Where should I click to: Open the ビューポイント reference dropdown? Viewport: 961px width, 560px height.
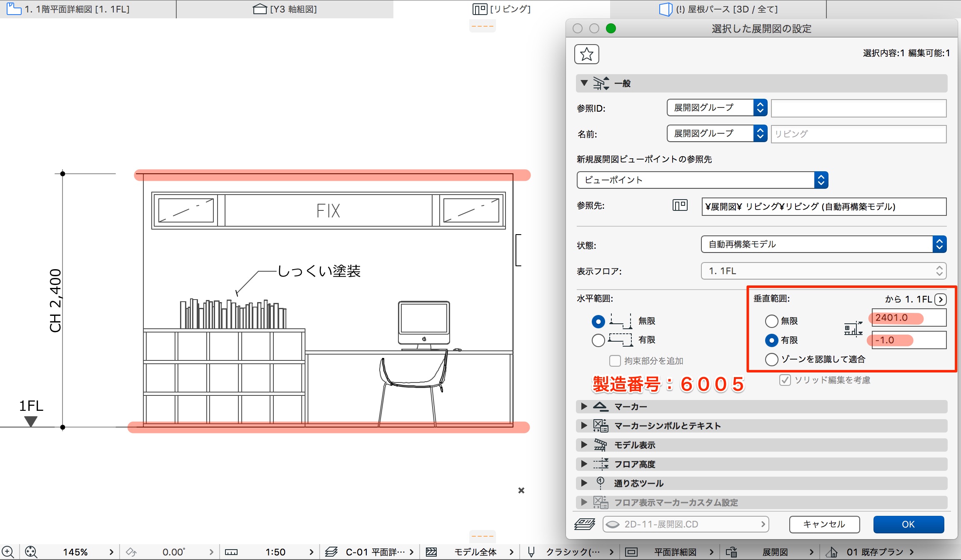pos(702,180)
